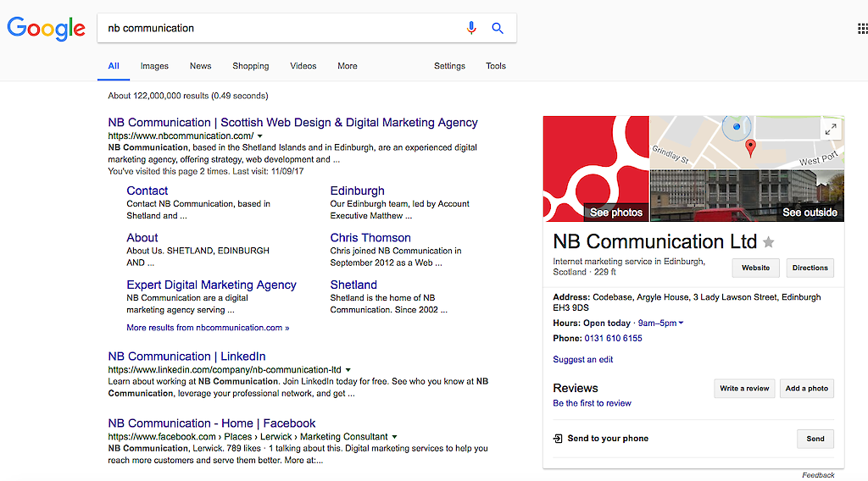Save NB Communication Ltd with the star icon
The image size is (868, 481).
(x=768, y=242)
